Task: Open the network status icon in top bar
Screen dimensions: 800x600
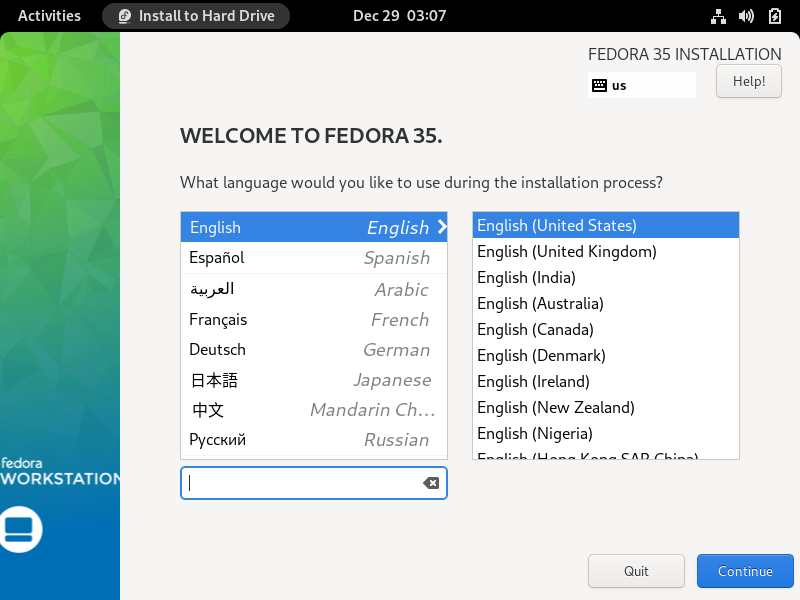Action: coord(718,16)
